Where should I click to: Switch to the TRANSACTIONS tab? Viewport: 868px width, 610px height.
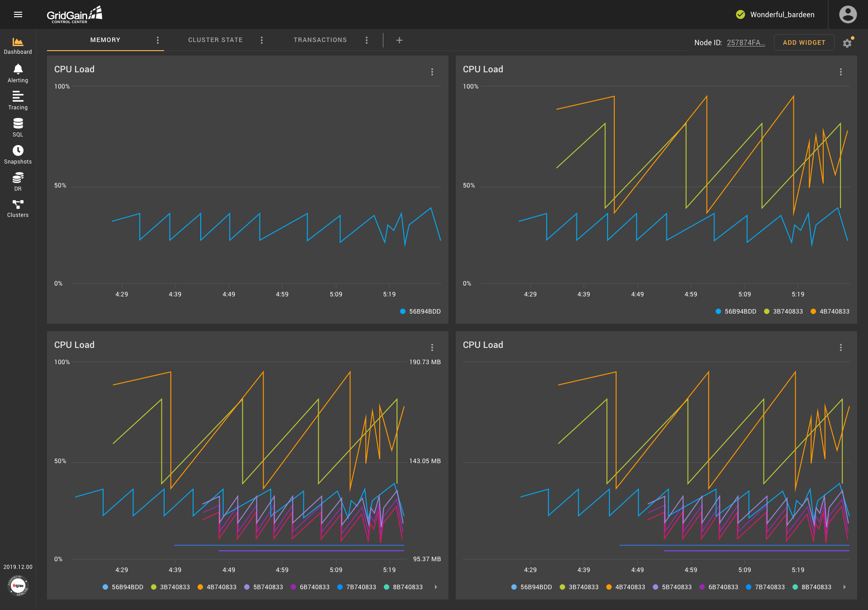coord(320,40)
